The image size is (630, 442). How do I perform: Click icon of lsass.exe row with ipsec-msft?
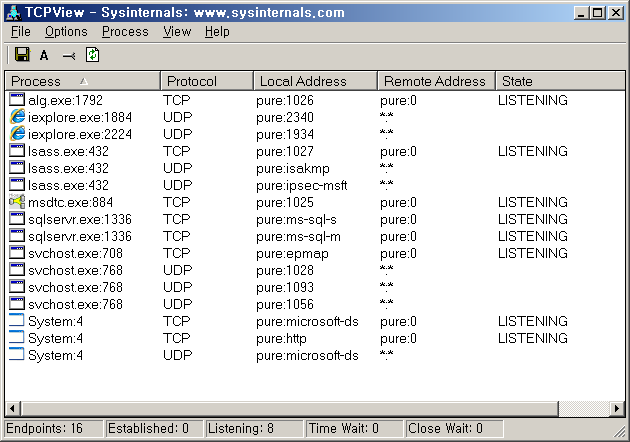click(x=17, y=184)
